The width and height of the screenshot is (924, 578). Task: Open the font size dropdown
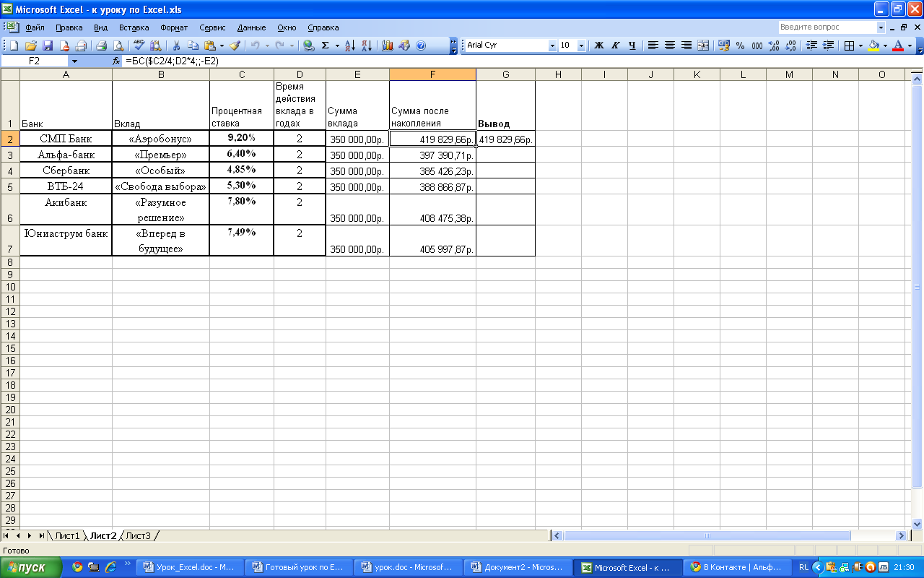581,46
